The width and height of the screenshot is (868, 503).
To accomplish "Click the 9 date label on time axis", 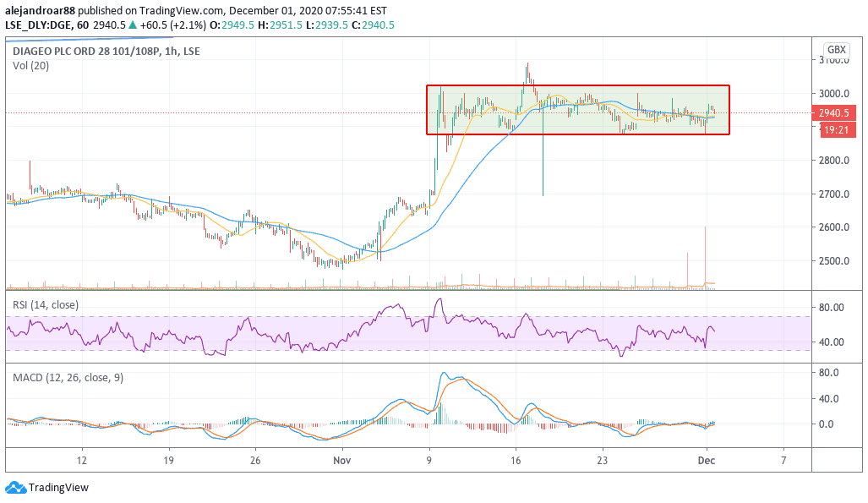I will (x=429, y=461).
